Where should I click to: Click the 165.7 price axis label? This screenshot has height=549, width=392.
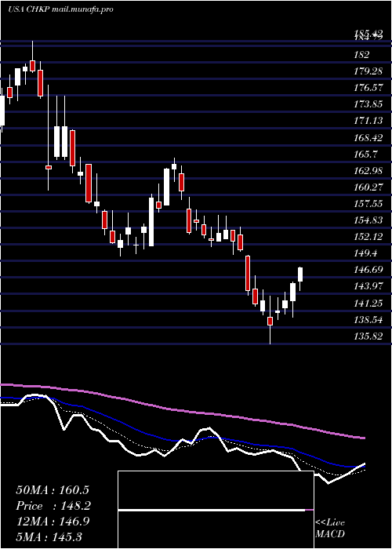point(365,154)
